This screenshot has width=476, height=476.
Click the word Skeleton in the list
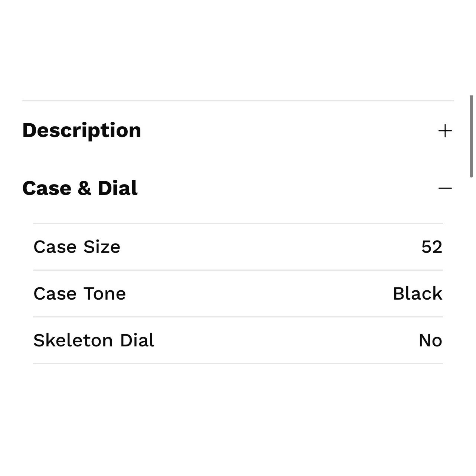click(x=73, y=340)
